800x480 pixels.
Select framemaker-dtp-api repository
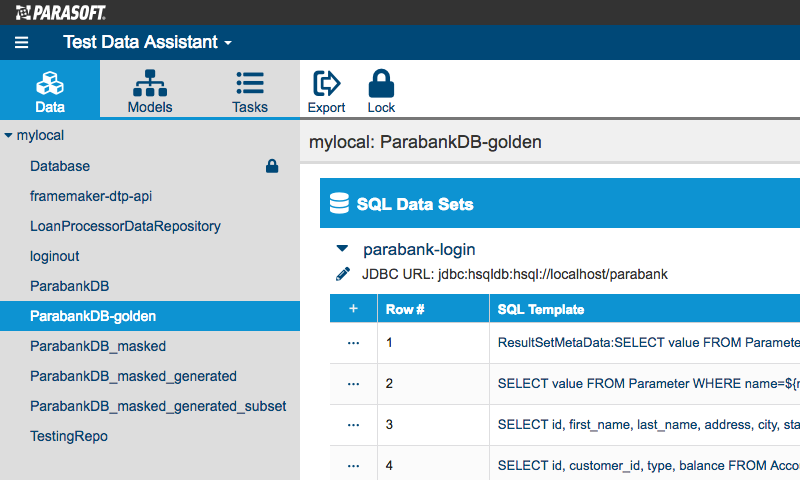pyautogui.click(x=91, y=196)
